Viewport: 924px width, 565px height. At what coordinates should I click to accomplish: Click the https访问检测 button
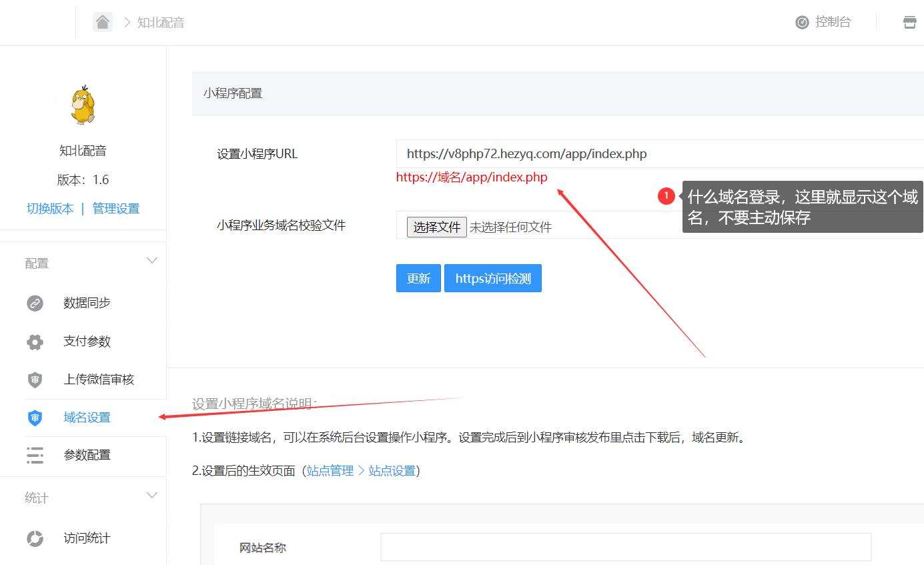coord(492,279)
